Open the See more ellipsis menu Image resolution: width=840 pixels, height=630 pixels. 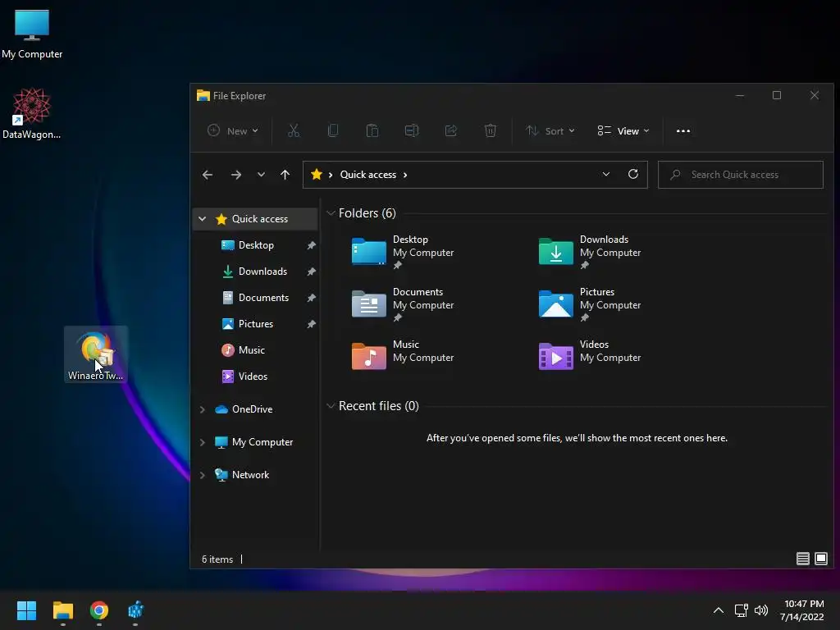tap(683, 130)
